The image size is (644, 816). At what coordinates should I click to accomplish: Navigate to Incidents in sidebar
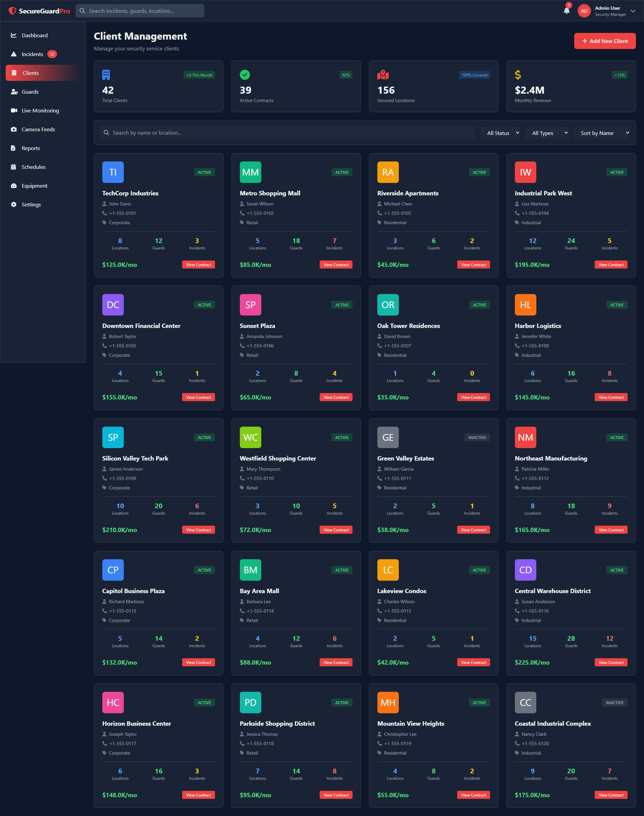tap(33, 54)
